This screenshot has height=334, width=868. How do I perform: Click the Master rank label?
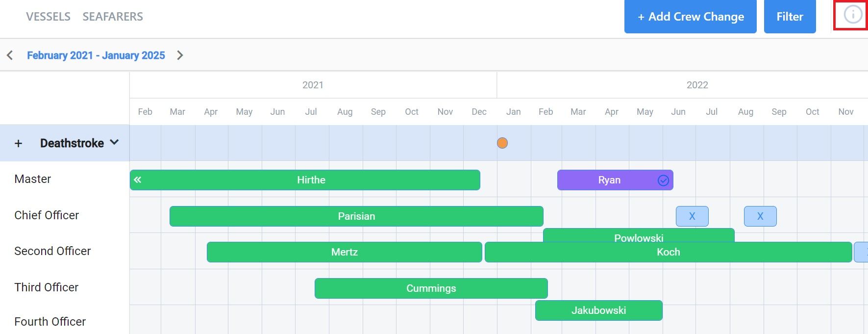pos(33,179)
